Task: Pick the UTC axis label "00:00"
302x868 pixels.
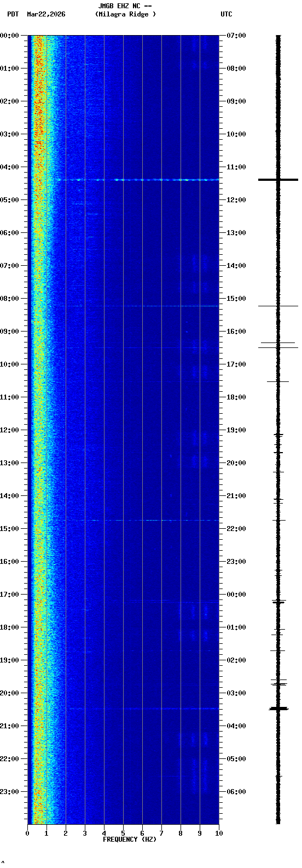Action: [236, 595]
